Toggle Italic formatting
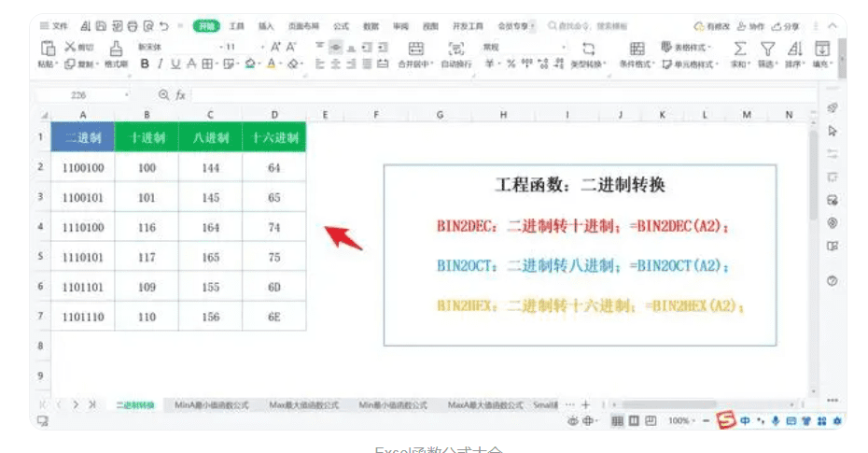Screen dimensions: 868x453 coord(161,64)
